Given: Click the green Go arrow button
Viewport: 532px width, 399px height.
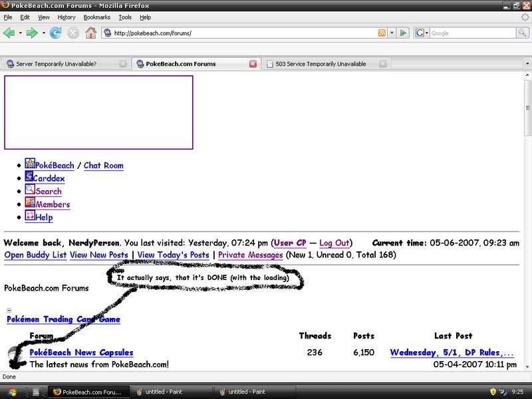Looking at the screenshot, I should click(403, 33).
